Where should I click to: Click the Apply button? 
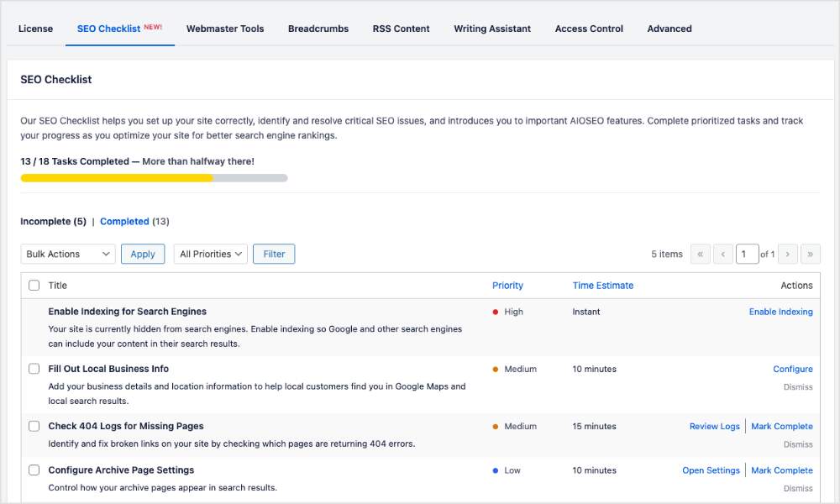(x=143, y=254)
